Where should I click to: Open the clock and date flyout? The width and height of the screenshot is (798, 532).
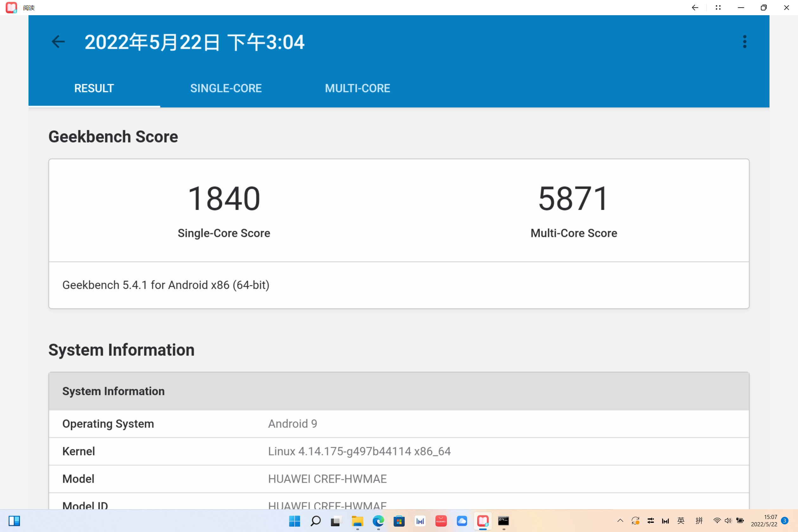pyautogui.click(x=764, y=521)
